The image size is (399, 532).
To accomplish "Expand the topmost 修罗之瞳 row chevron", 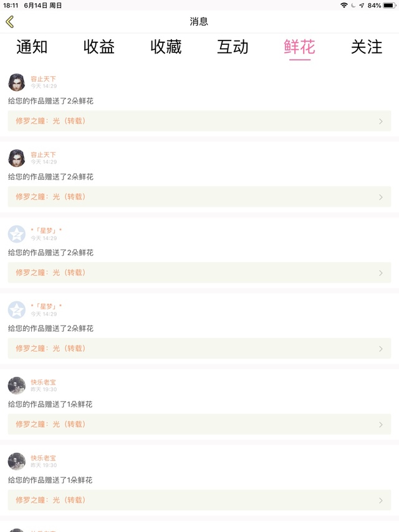I will [x=381, y=121].
